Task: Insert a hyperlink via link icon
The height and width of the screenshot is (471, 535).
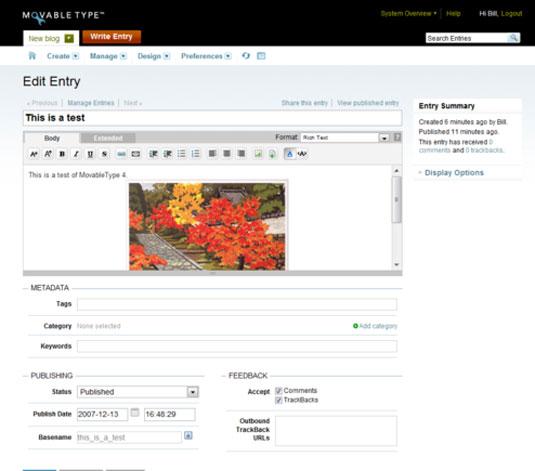Action: 121,154
